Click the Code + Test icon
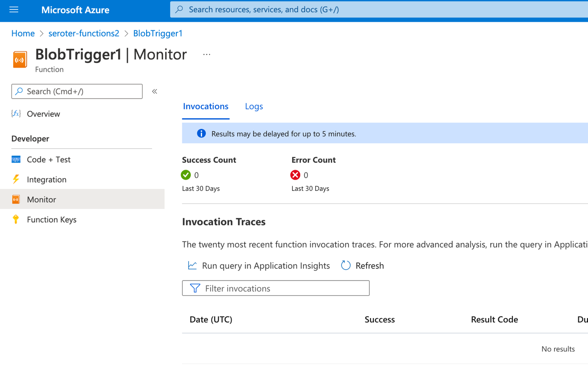Image resolution: width=588 pixels, height=371 pixels. [x=16, y=159]
